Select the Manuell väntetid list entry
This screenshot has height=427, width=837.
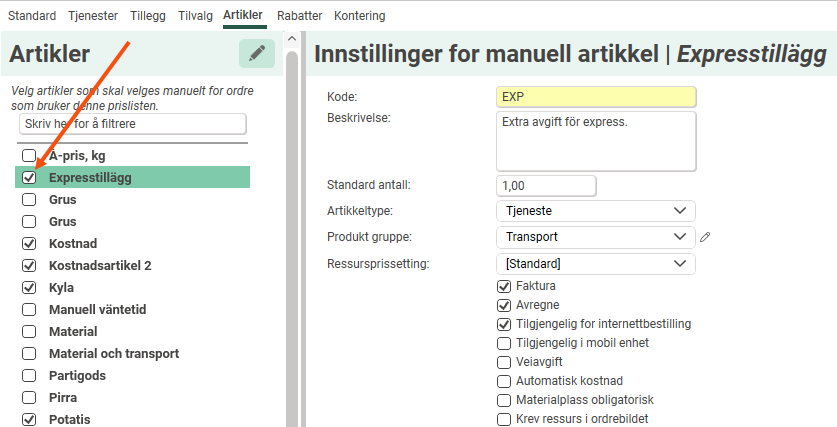98,310
